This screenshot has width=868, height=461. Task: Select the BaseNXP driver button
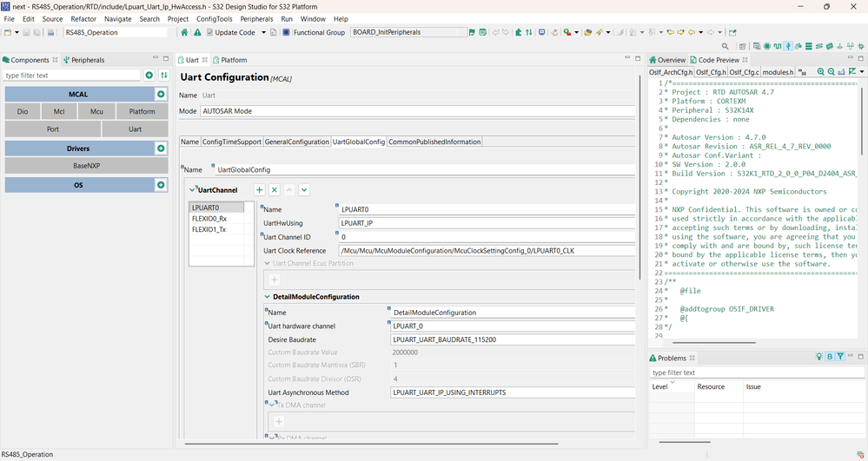pos(86,166)
